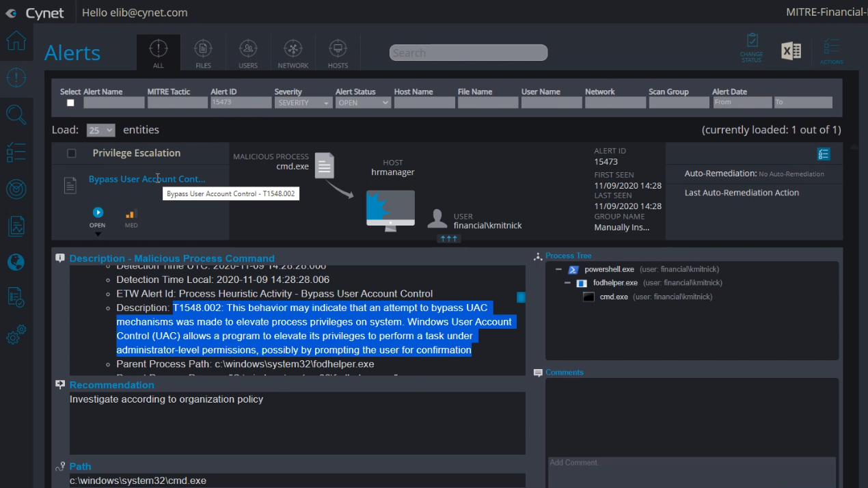This screenshot has width=868, height=488.
Task: Click the Alert Name filter field
Action: click(x=114, y=103)
